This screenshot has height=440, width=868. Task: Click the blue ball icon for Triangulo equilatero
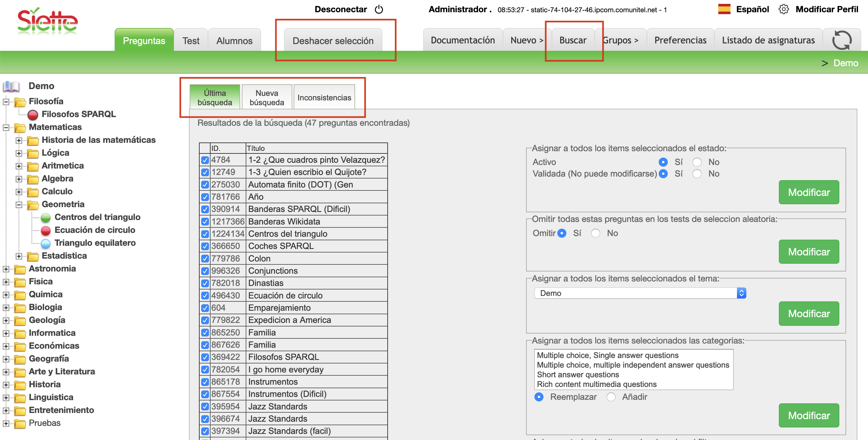pyautogui.click(x=45, y=243)
